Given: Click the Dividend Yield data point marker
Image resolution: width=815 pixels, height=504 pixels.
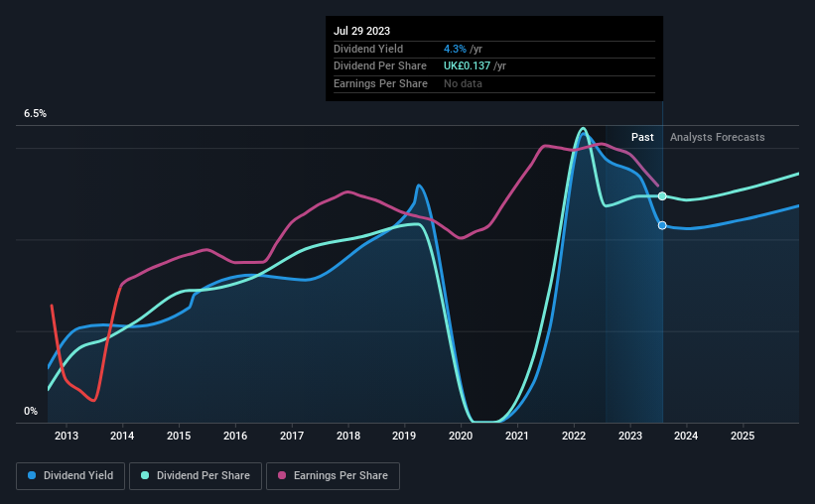Looking at the screenshot, I should (662, 225).
